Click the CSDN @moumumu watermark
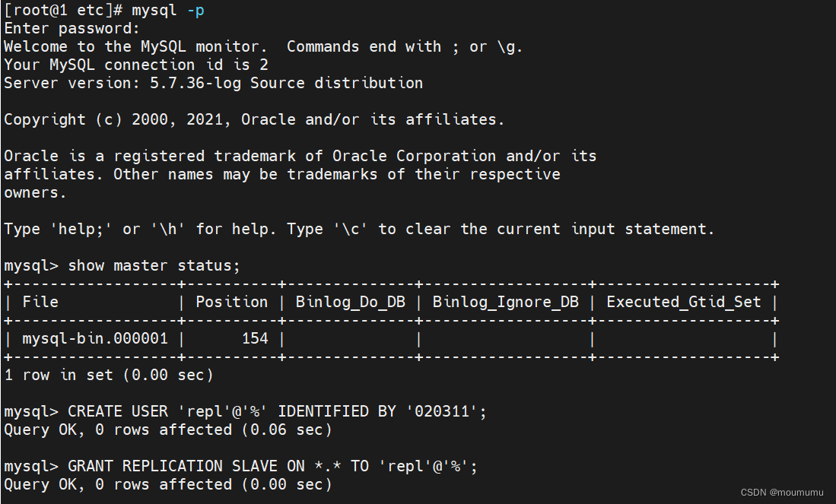This screenshot has width=836, height=504. click(784, 493)
